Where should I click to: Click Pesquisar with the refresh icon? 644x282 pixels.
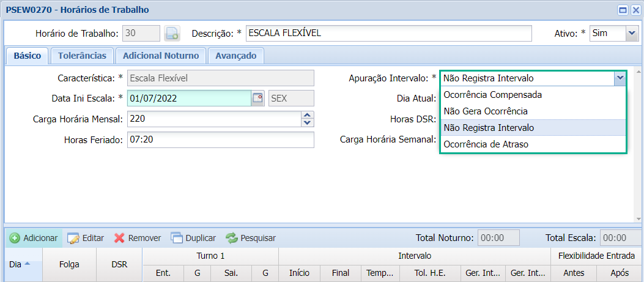[x=251, y=238]
